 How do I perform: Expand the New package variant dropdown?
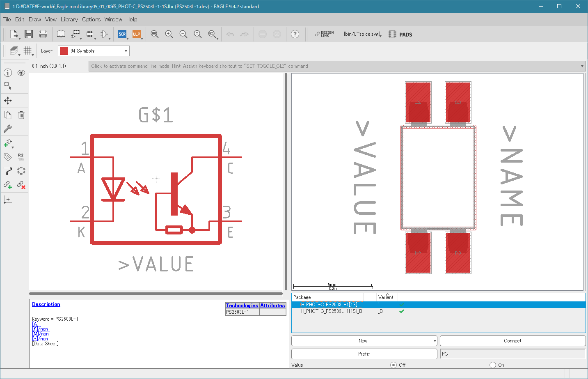click(364, 341)
